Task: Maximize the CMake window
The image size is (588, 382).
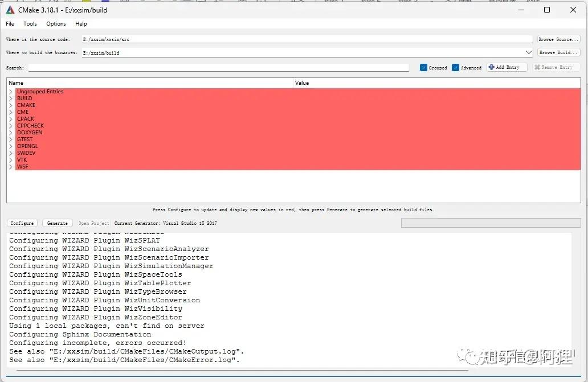Action: pos(547,10)
